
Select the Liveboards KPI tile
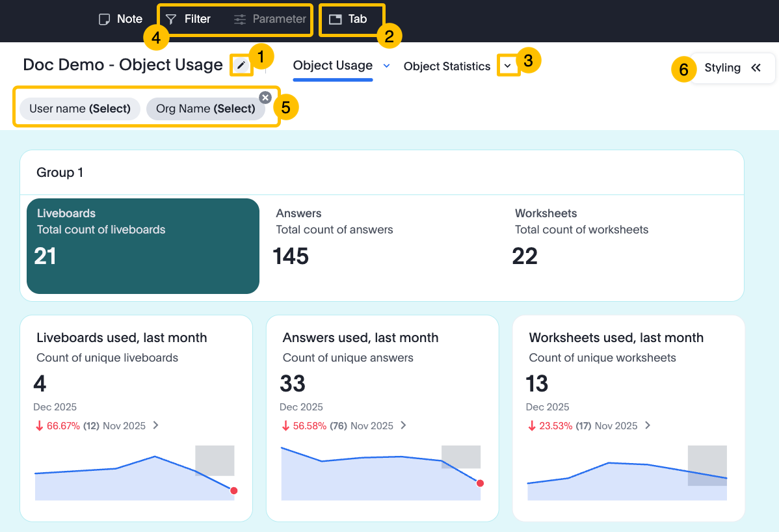(143, 246)
